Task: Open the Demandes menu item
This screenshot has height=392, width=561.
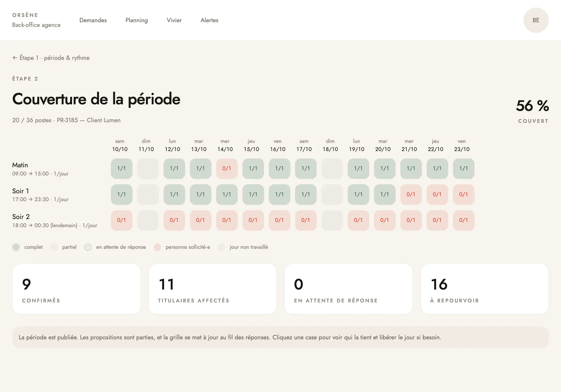Action: click(x=93, y=20)
